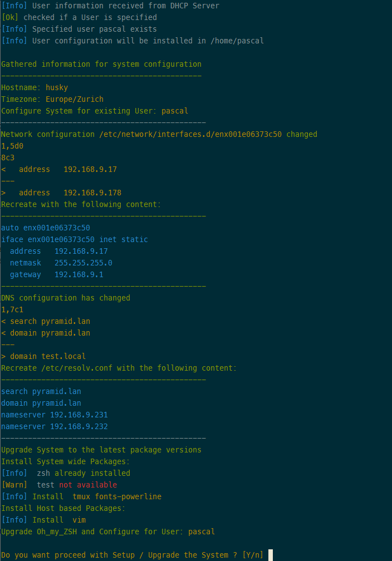The width and height of the screenshot is (392, 561).
Task: Click the nameserver 192.168.9.231 line
Action: [55, 415]
